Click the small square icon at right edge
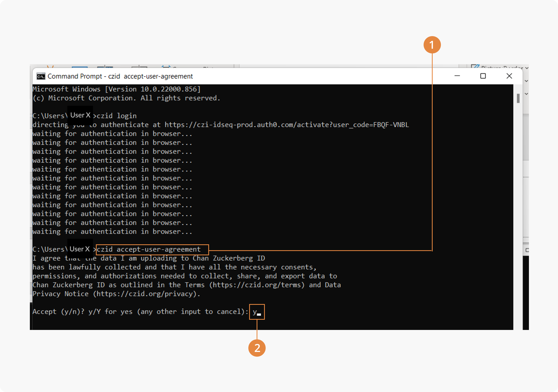 click(x=527, y=250)
